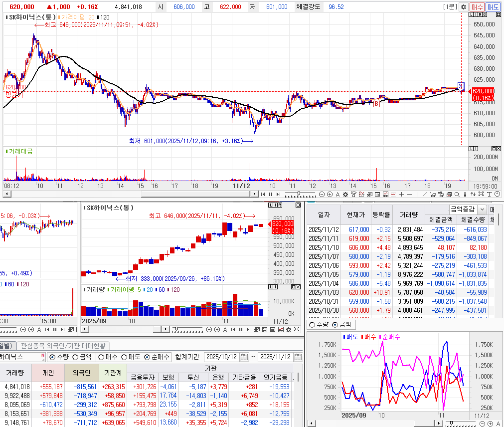Viewport: 504px width, 427px height.
Task: Open calendar for start date 2025/10/12
Action: 244,357
